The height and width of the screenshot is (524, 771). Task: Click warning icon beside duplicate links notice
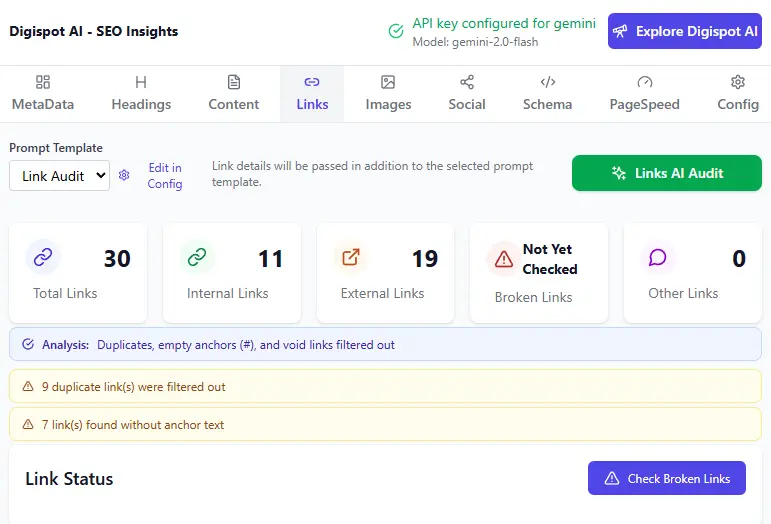28,386
